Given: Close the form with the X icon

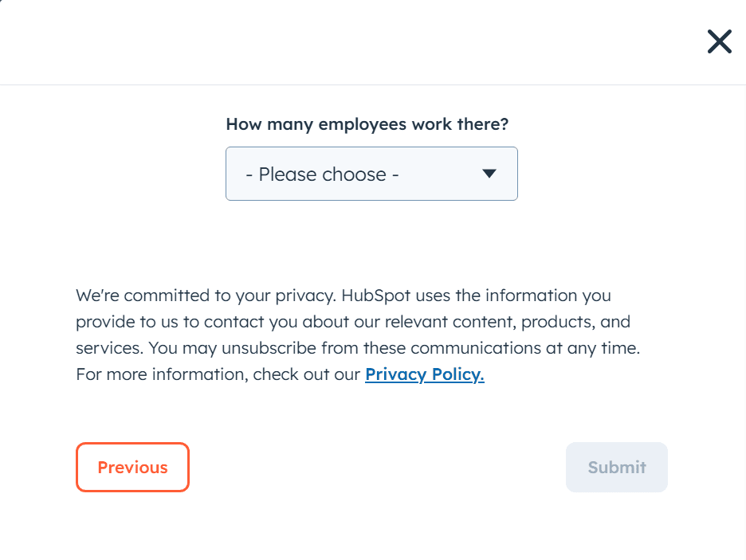Looking at the screenshot, I should point(719,41).
